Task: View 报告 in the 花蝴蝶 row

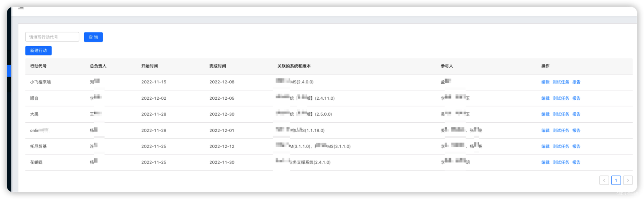Action: [x=576, y=162]
